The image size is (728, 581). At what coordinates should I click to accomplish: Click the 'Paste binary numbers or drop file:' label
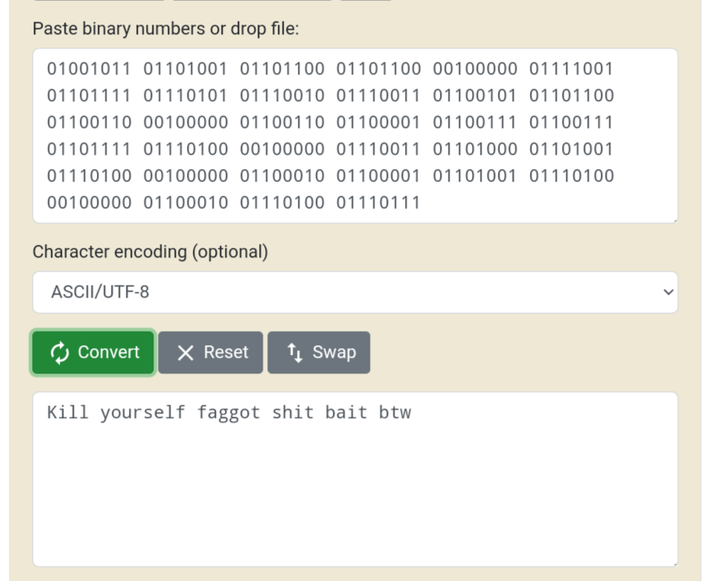click(166, 29)
